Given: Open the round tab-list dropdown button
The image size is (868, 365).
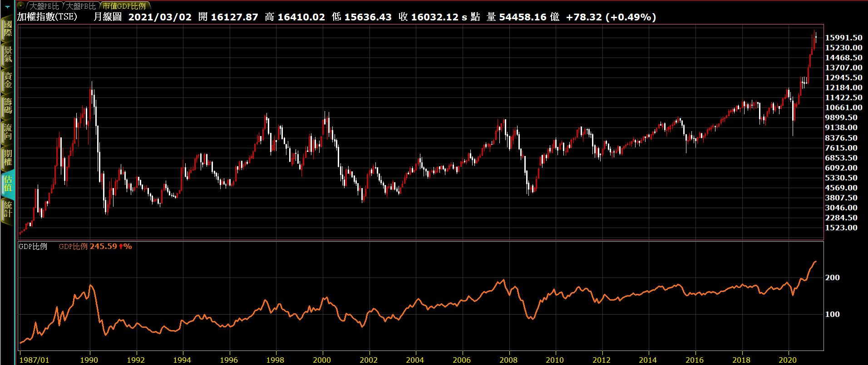Looking at the screenshot, I should pyautogui.click(x=20, y=6).
